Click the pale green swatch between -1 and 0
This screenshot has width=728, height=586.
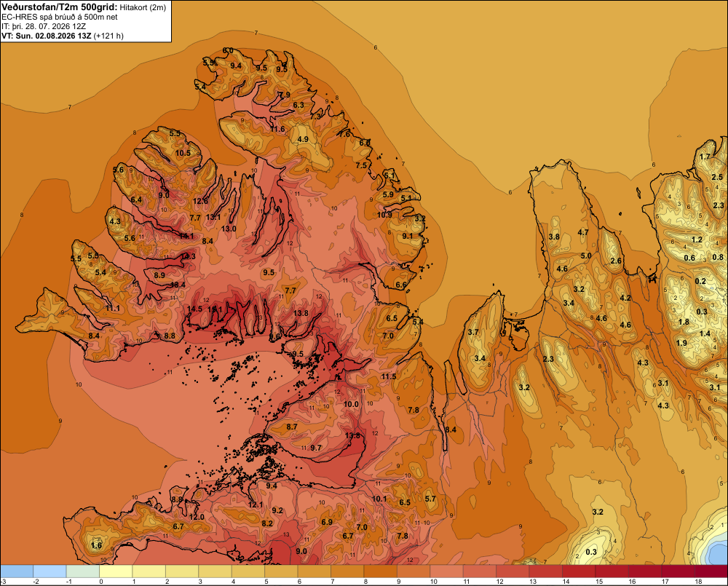coord(83,571)
